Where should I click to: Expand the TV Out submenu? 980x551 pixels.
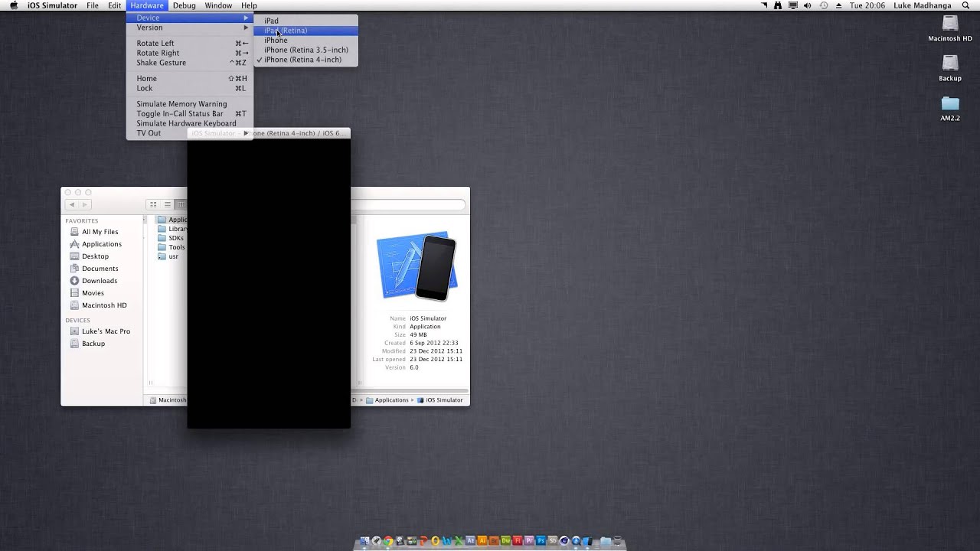click(189, 133)
